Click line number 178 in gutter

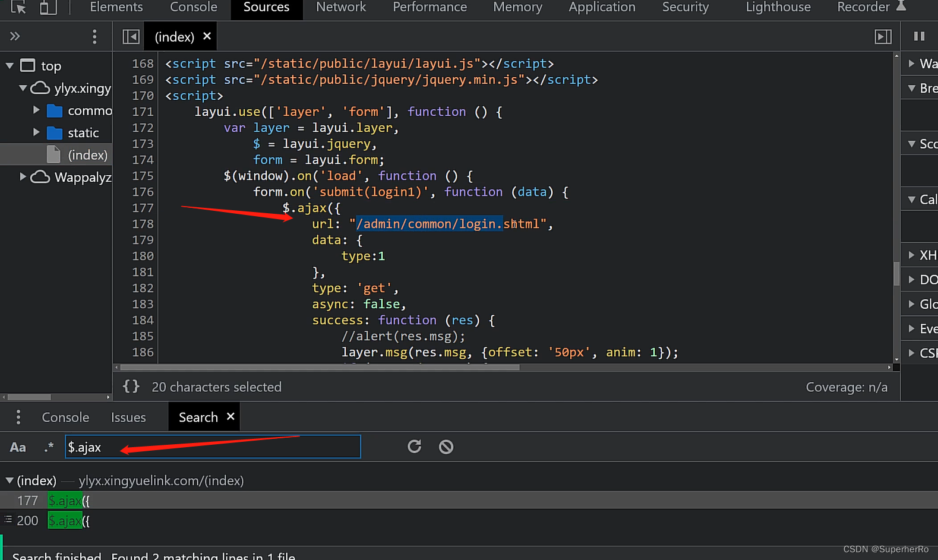[x=143, y=224]
